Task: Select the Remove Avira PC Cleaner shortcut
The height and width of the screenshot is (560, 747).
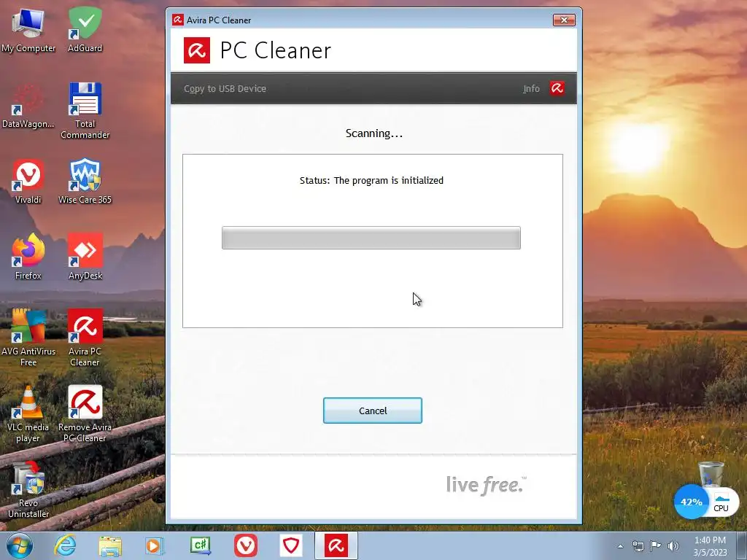Action: coord(85,414)
